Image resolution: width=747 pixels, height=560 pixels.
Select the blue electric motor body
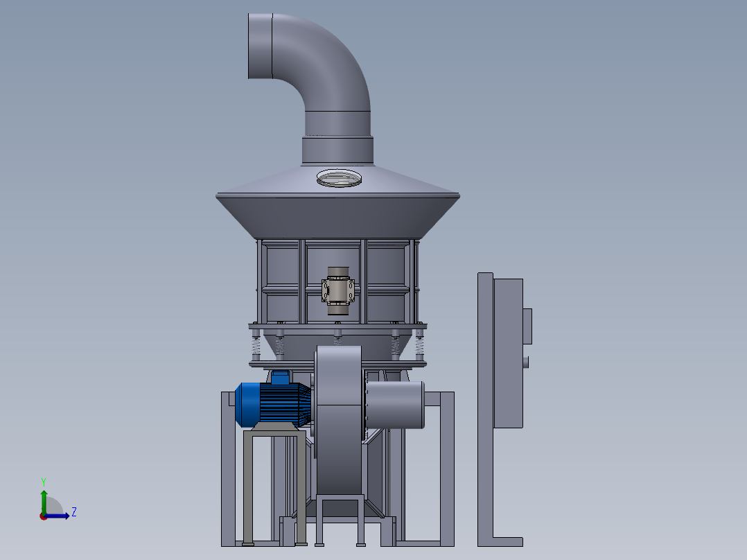pos(272,404)
